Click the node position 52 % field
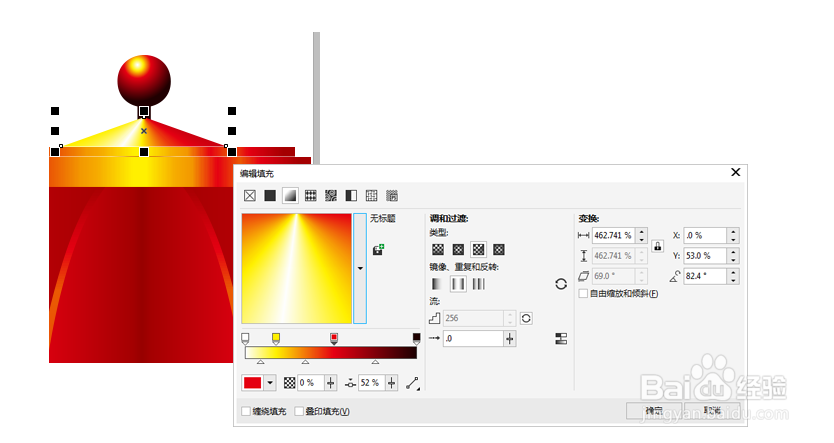 [372, 383]
